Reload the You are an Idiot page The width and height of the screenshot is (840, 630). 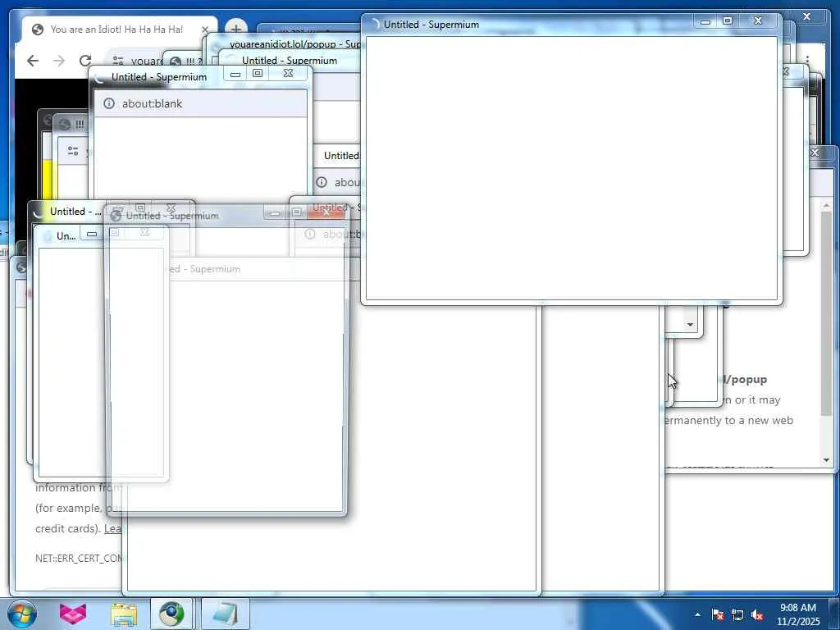click(x=84, y=61)
